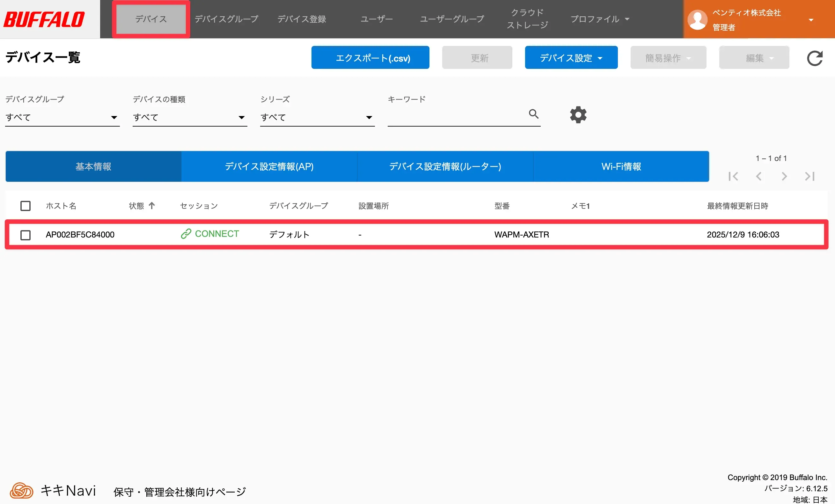Click the keyword search magnifier icon

pos(534,114)
